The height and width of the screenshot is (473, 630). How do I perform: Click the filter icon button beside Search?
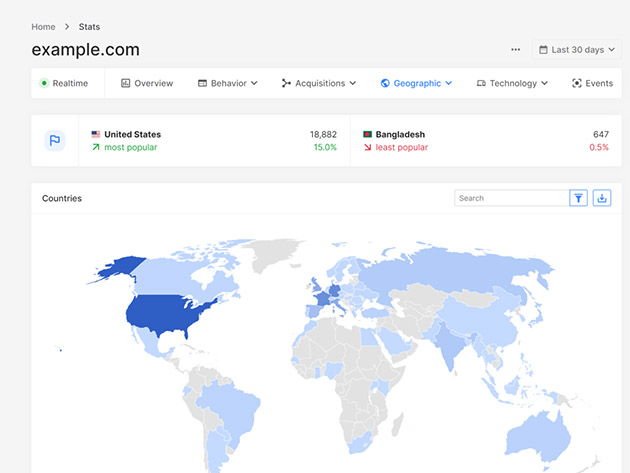pyautogui.click(x=578, y=198)
